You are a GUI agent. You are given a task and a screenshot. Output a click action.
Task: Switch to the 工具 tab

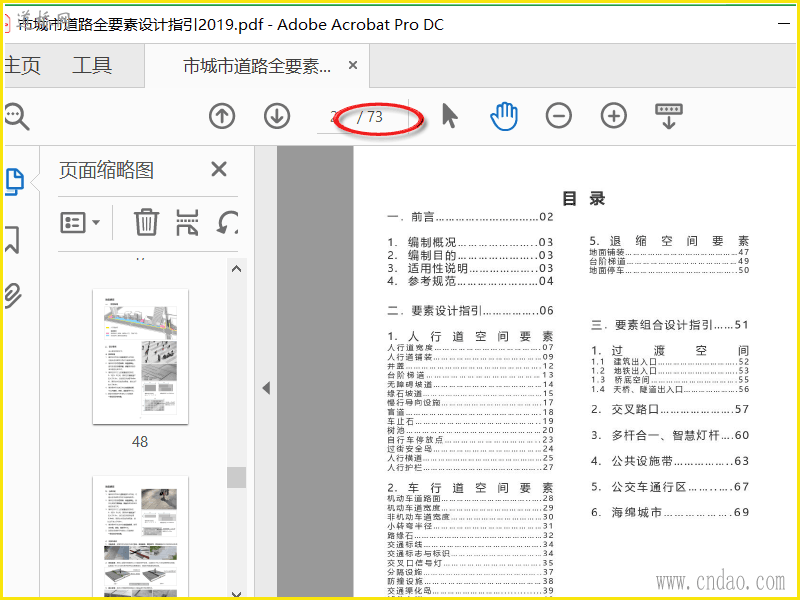[x=92, y=65]
